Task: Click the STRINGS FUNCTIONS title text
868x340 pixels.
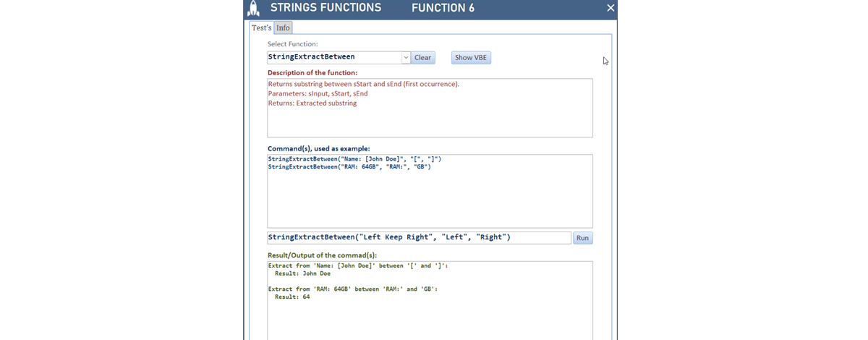Action: (325, 8)
